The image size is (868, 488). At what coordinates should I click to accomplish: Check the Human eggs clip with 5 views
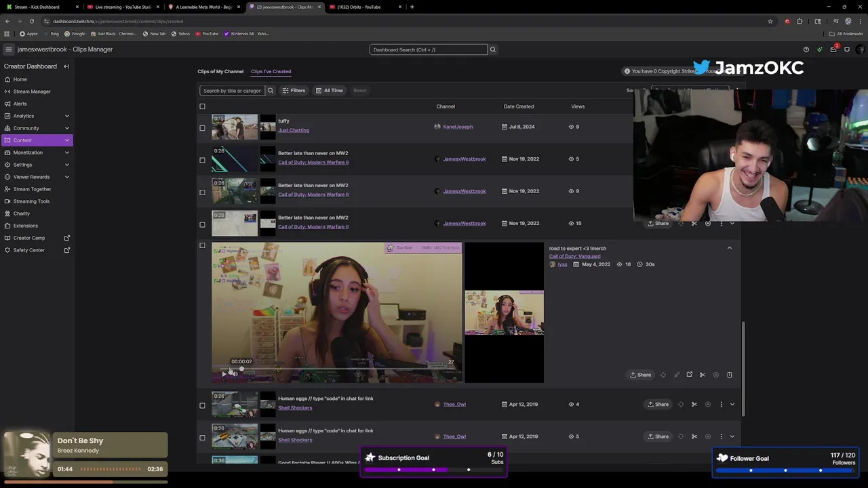(x=202, y=438)
